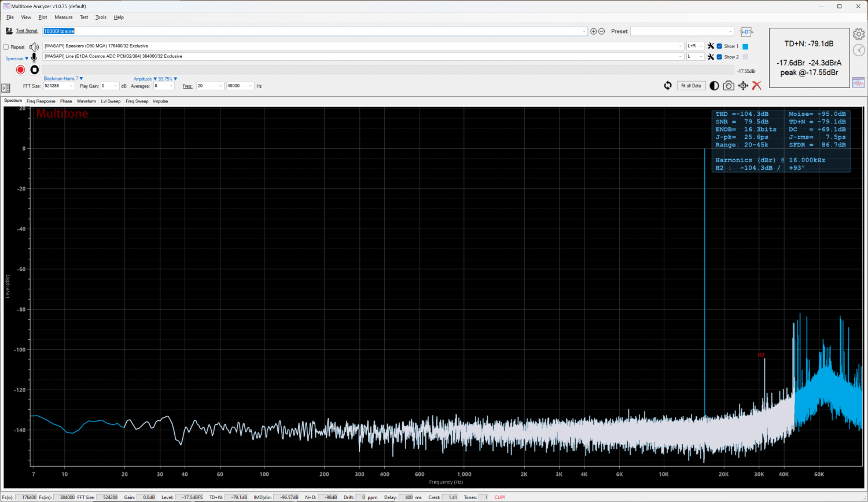Click the refresh cycle arrows icon
The height and width of the screenshot is (502, 868).
(x=668, y=86)
